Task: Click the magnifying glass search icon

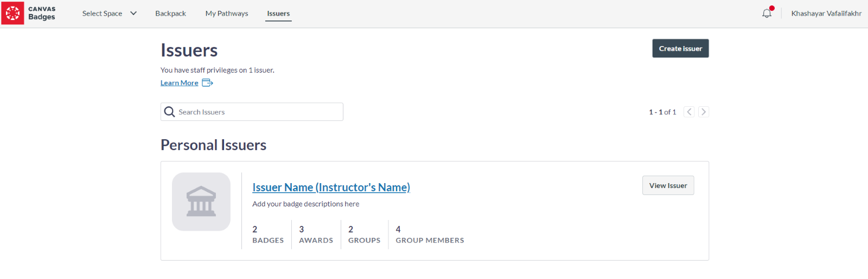Action: (x=169, y=112)
